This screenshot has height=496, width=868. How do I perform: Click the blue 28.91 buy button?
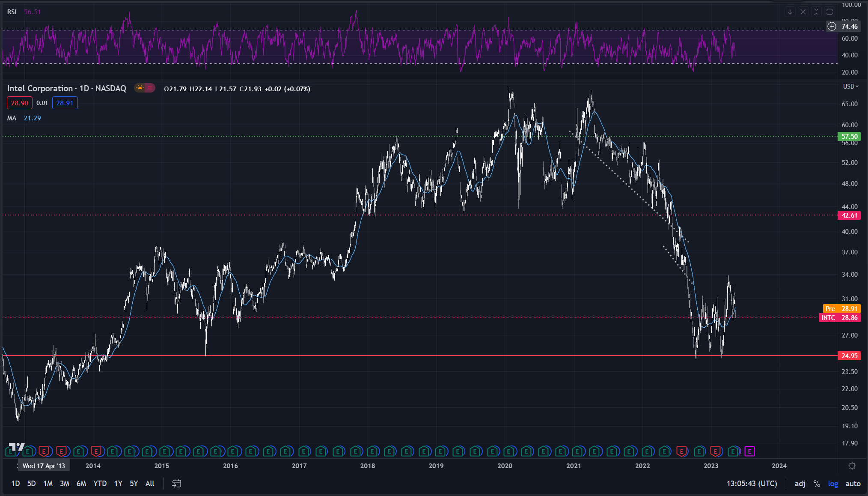pos(65,103)
